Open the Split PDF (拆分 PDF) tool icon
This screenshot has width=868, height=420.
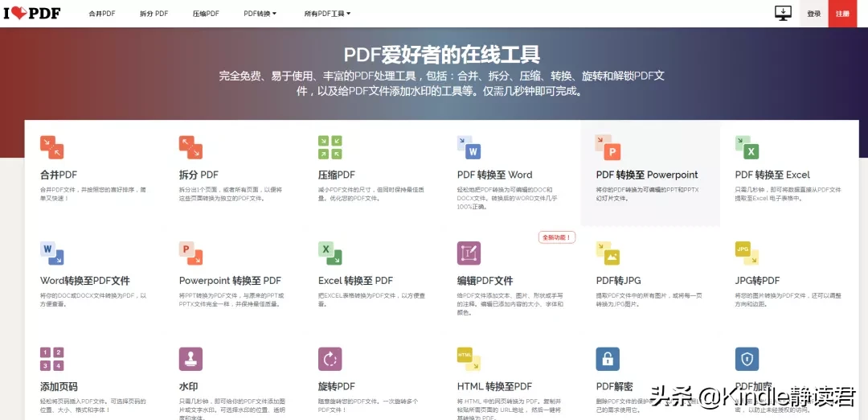[191, 147]
